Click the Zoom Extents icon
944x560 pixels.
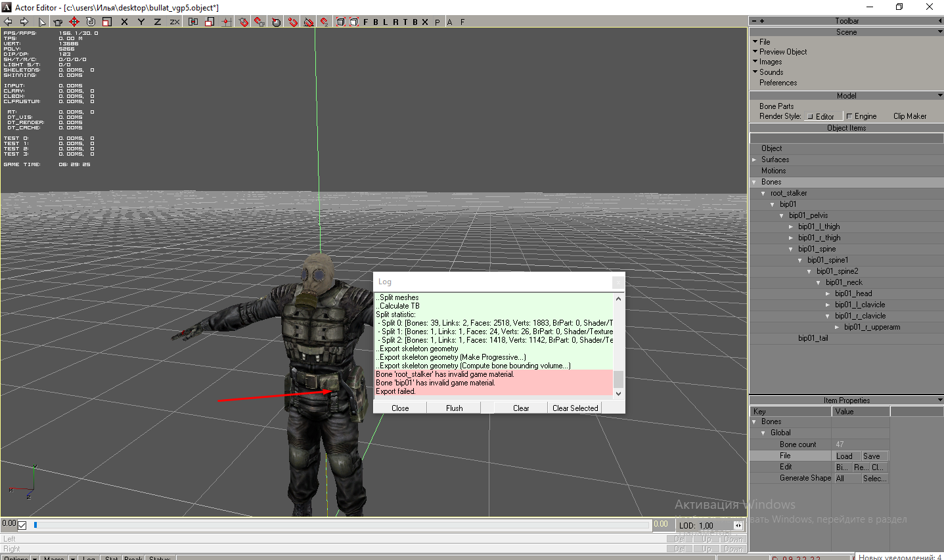click(x=341, y=22)
